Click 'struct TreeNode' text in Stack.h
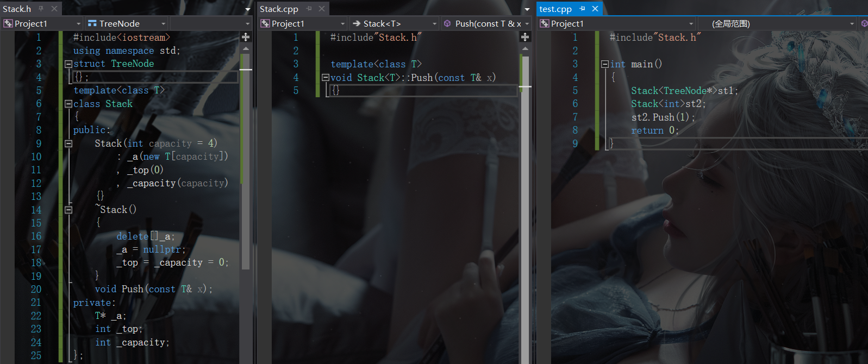Viewport: 868px width, 364px height. tap(114, 64)
